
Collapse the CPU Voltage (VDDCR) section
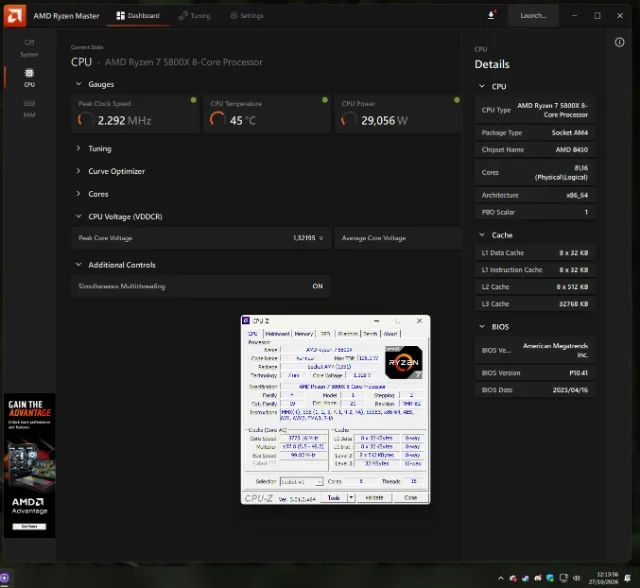78,216
